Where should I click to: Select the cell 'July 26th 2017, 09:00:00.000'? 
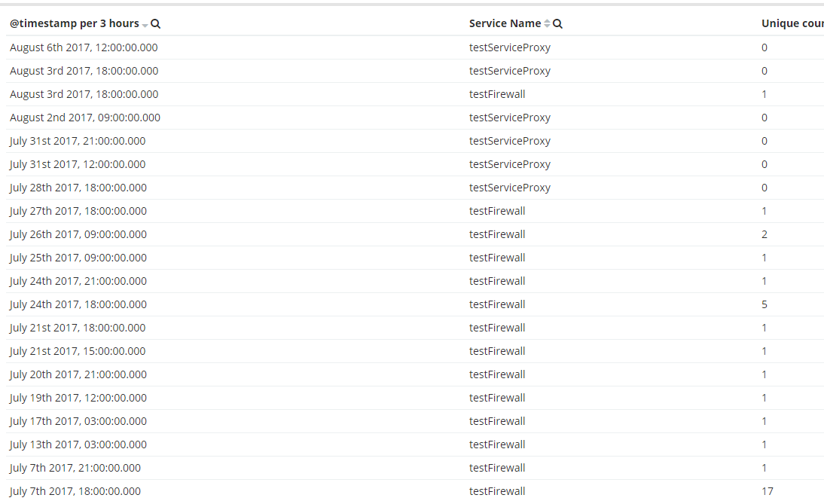(78, 234)
